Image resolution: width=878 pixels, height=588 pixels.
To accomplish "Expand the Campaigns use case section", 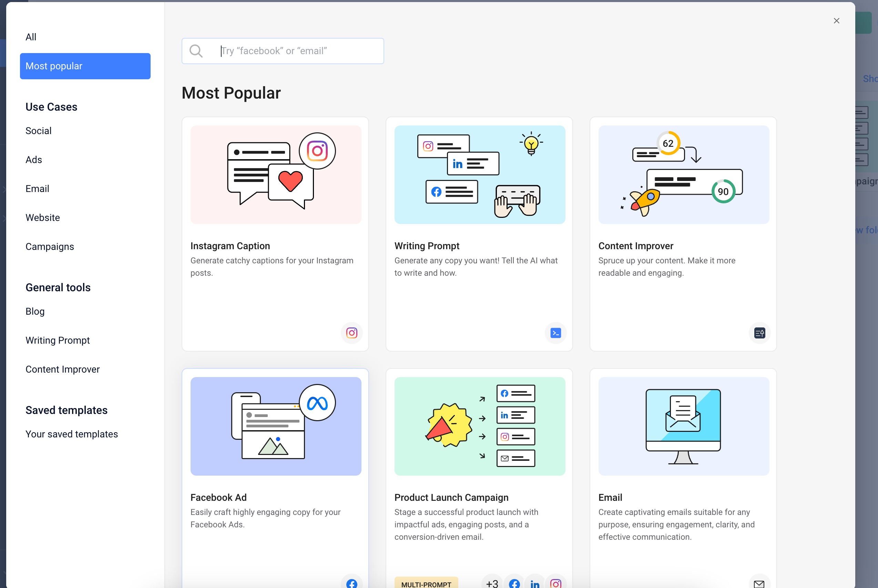I will pyautogui.click(x=49, y=246).
